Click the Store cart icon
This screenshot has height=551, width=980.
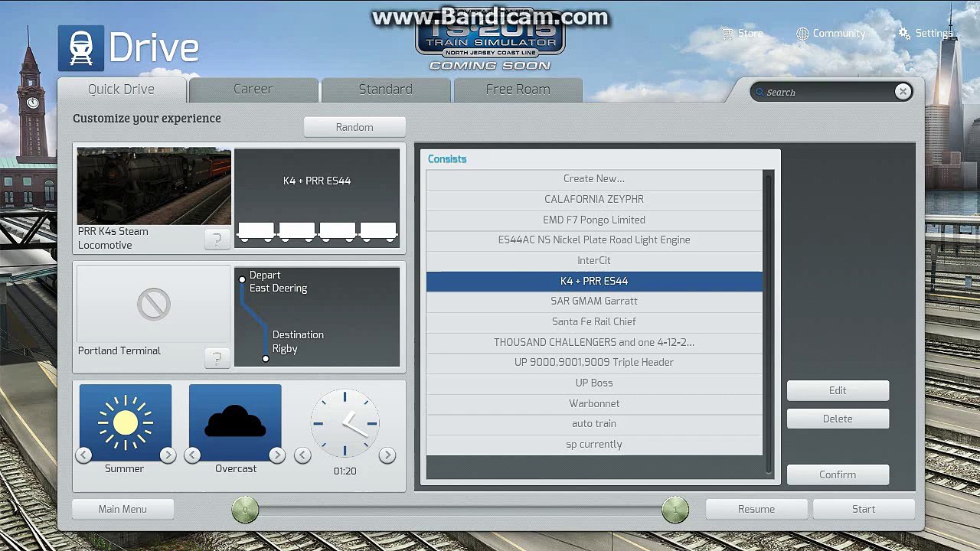pyautogui.click(x=727, y=34)
